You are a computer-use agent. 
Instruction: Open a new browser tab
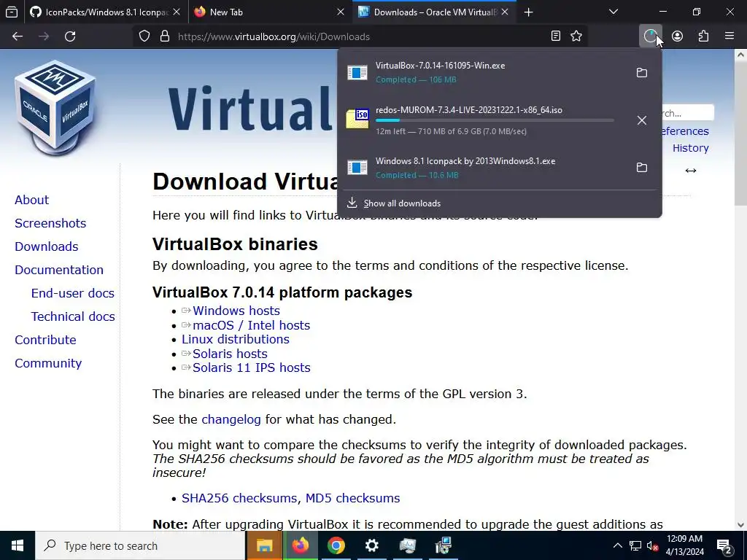click(528, 12)
